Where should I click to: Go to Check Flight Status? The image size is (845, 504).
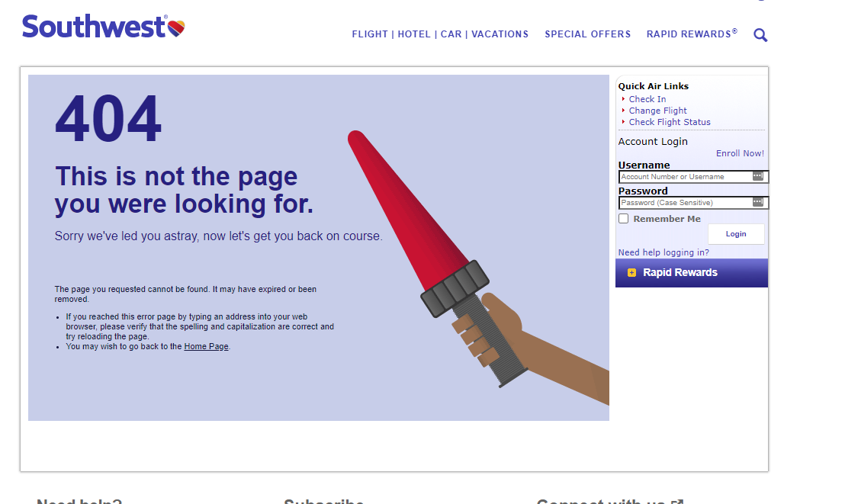(x=669, y=122)
